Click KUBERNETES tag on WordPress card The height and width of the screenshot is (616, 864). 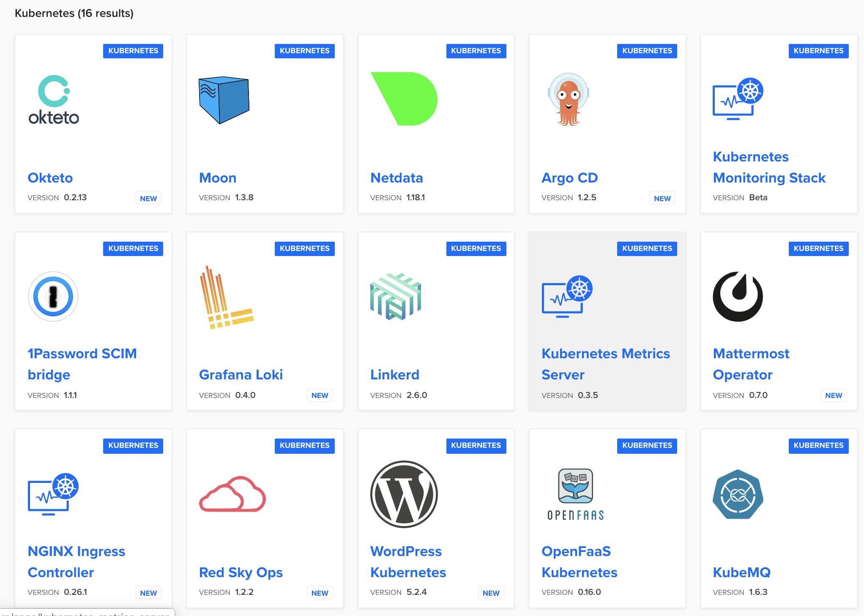click(476, 445)
